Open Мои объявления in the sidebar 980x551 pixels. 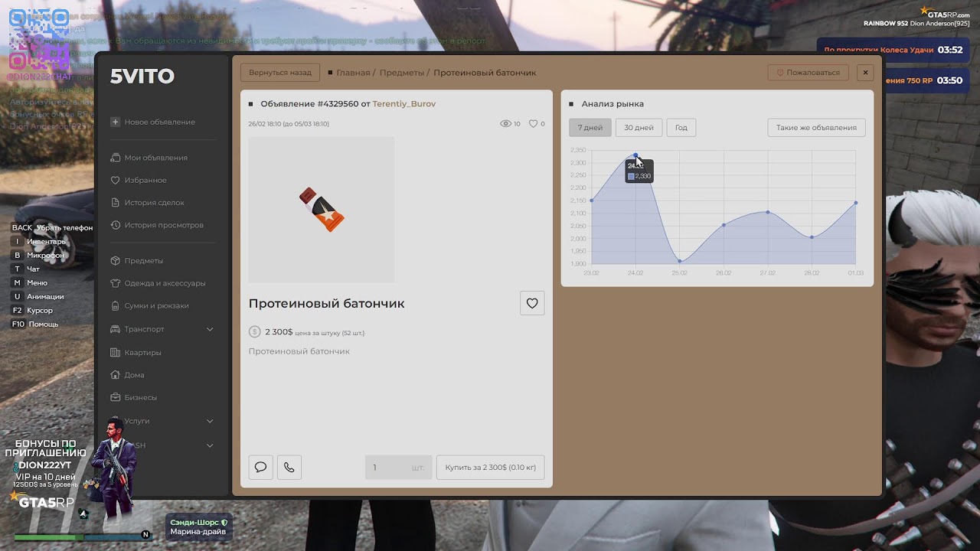click(x=155, y=158)
